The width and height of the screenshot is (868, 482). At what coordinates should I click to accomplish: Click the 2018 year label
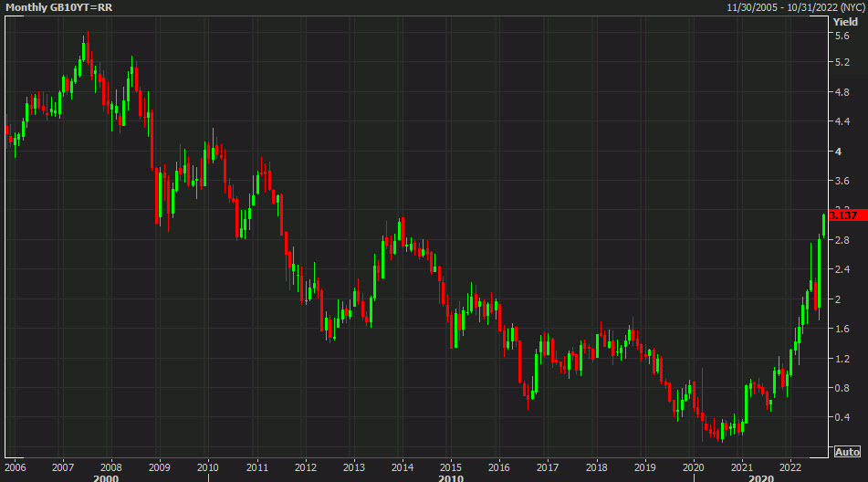coord(597,467)
